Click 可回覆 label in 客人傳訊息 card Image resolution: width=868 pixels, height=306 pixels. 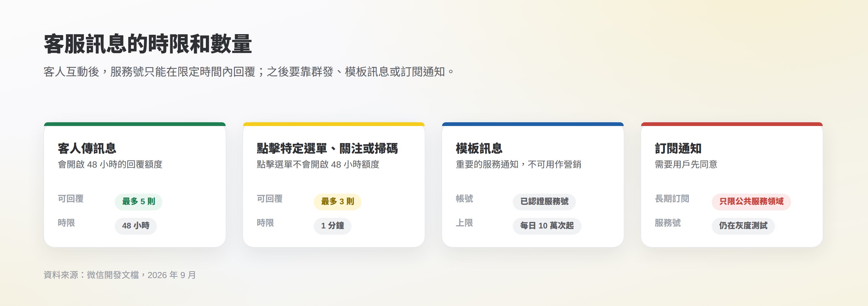71,199
